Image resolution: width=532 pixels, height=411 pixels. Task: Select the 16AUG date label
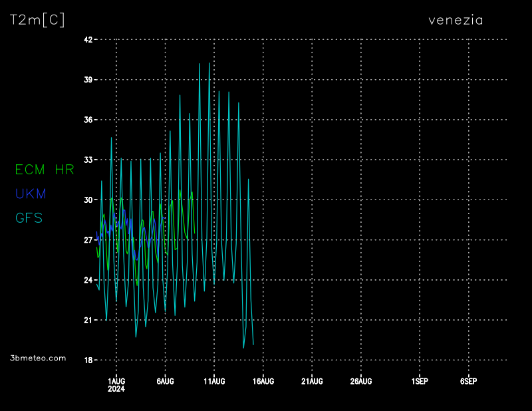263,381
